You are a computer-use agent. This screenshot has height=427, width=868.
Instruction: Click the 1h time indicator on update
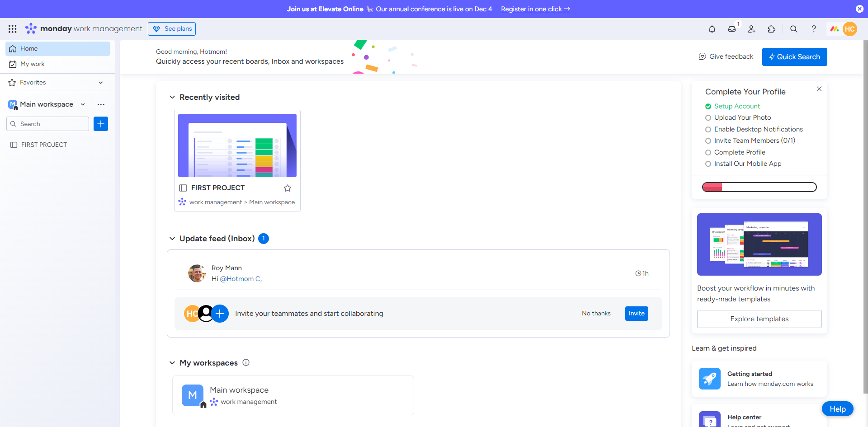[642, 273]
